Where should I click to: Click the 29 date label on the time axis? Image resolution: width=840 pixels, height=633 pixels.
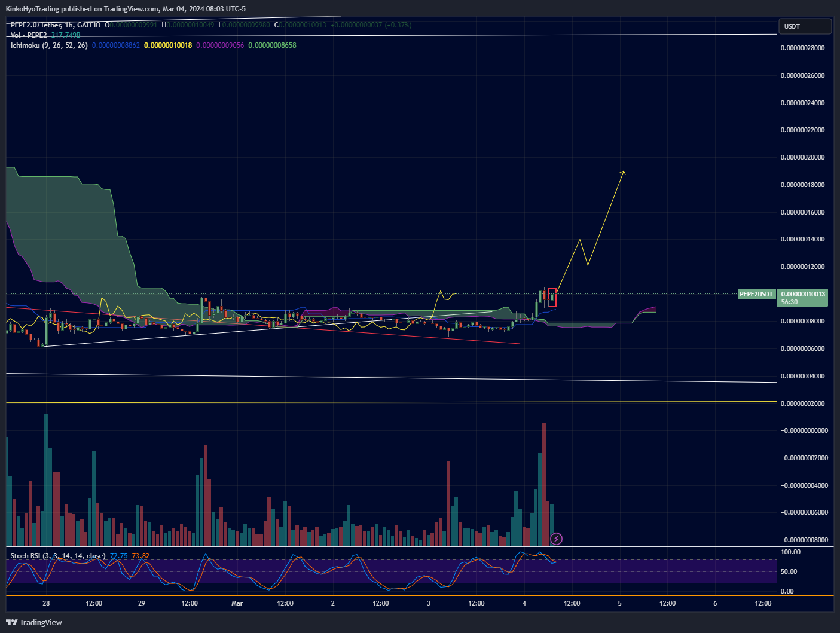coord(142,603)
